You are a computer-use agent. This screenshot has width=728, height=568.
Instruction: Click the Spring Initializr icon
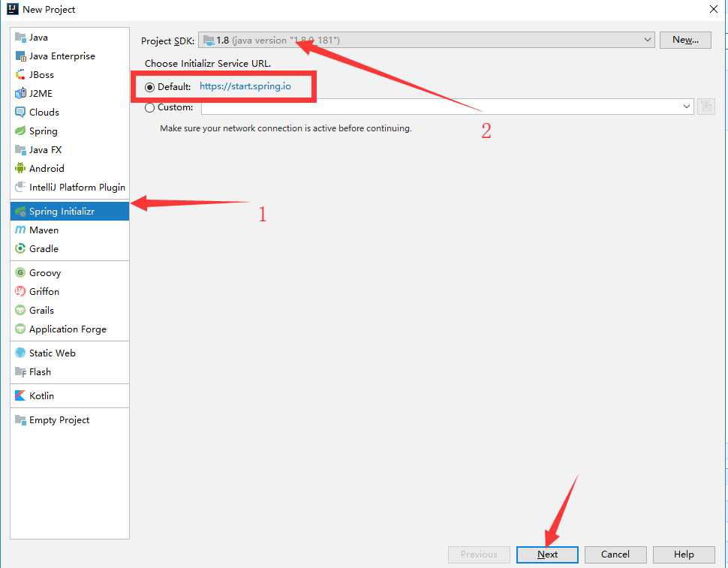click(20, 211)
